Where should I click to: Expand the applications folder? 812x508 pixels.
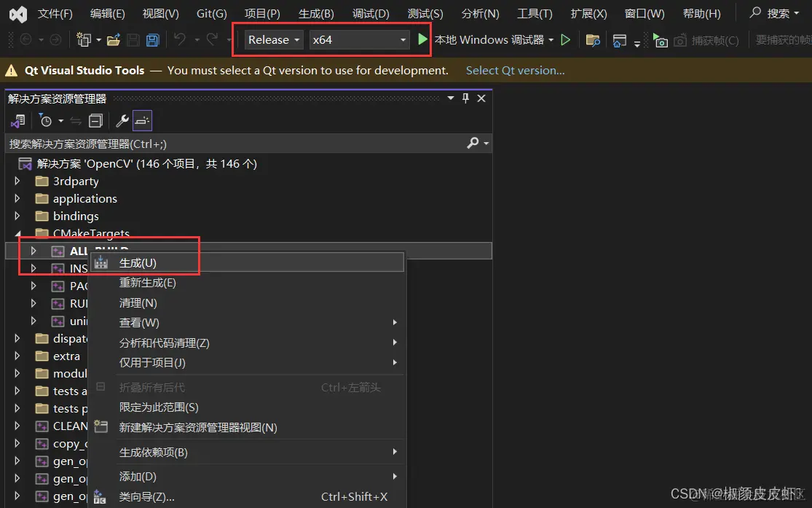(17, 198)
